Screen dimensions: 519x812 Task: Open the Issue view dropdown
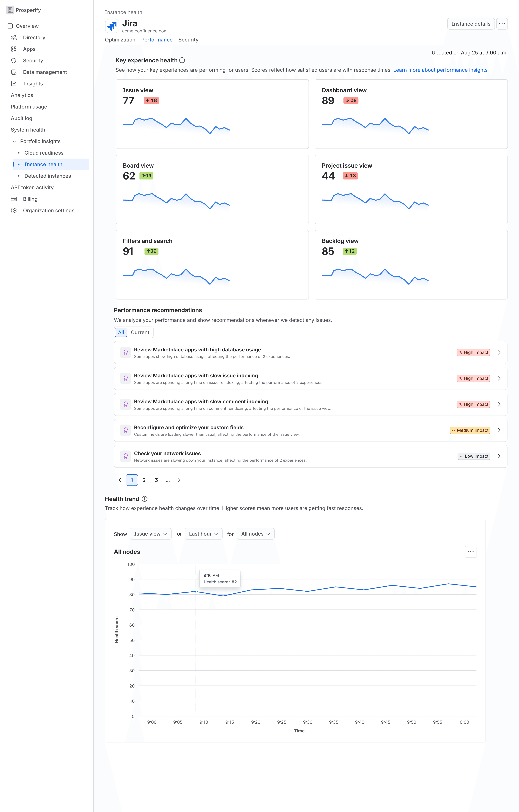tap(150, 534)
